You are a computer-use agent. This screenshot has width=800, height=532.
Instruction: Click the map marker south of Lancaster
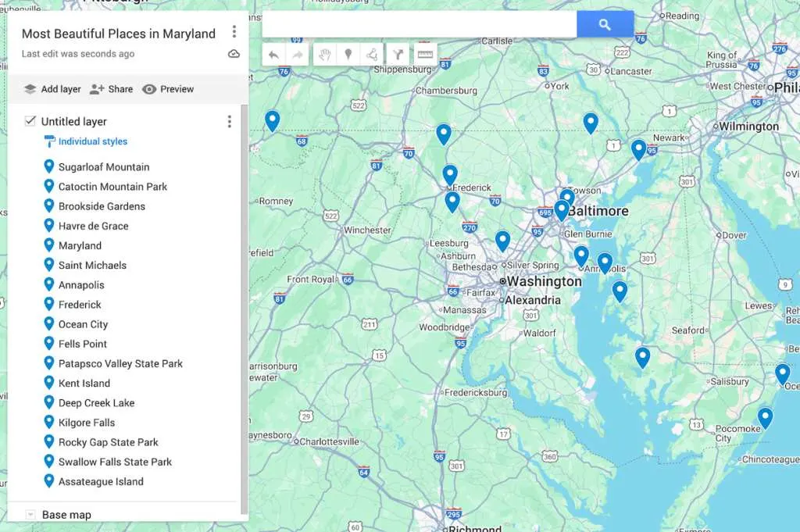point(591,123)
